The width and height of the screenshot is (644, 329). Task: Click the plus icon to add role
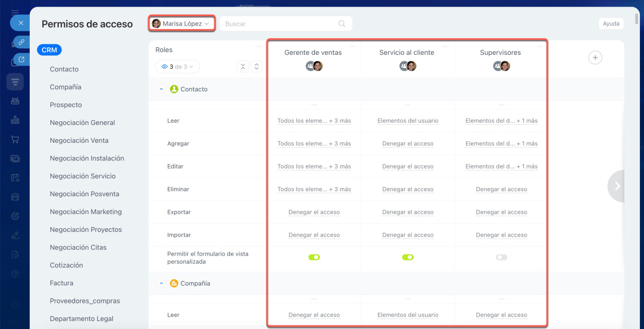595,58
